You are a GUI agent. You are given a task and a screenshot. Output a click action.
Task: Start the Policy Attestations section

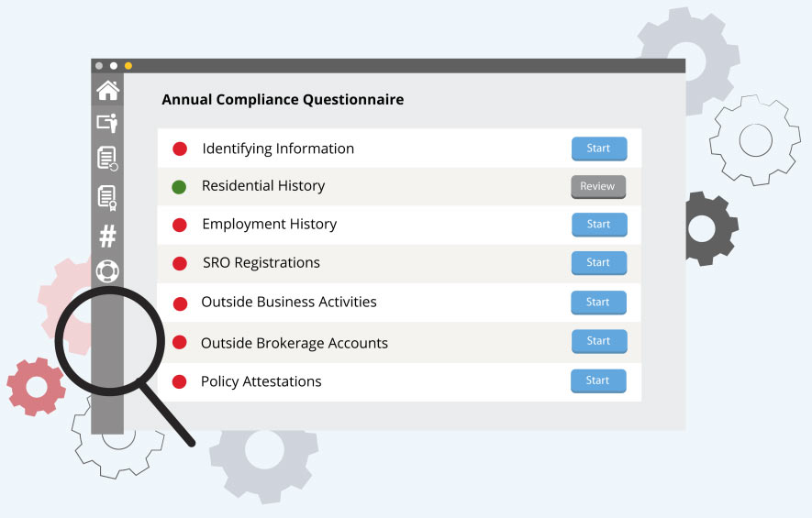598,380
